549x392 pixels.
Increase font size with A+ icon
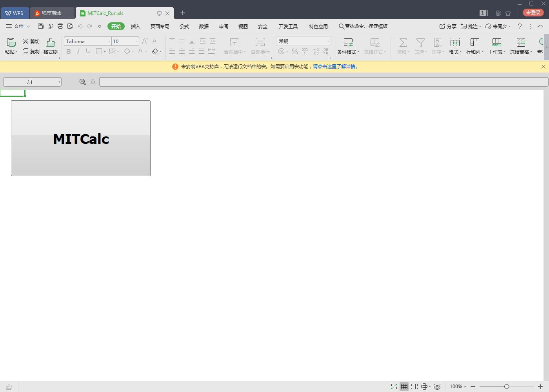145,41
